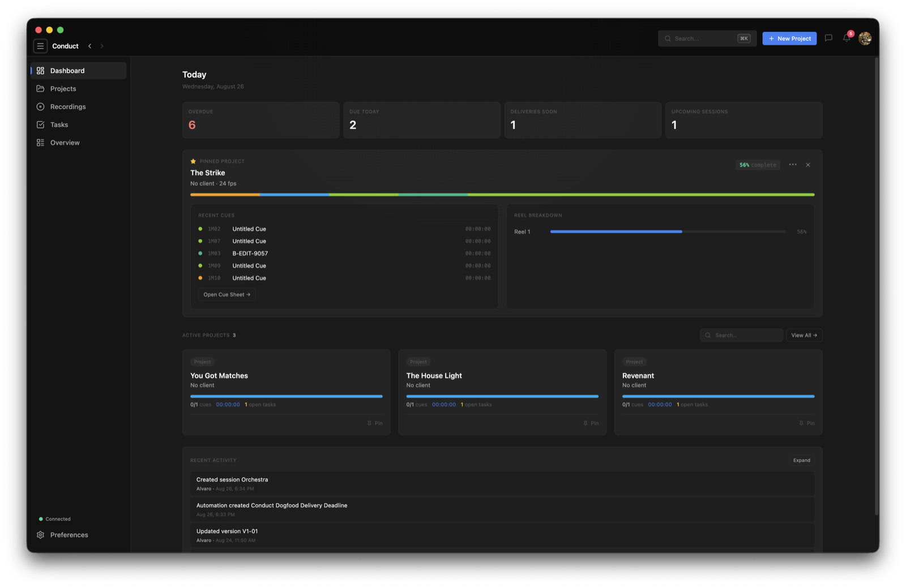Viewport: 906px width, 588px height.
Task: Select cue 1M07 Untitled Cue
Action: 344,241
